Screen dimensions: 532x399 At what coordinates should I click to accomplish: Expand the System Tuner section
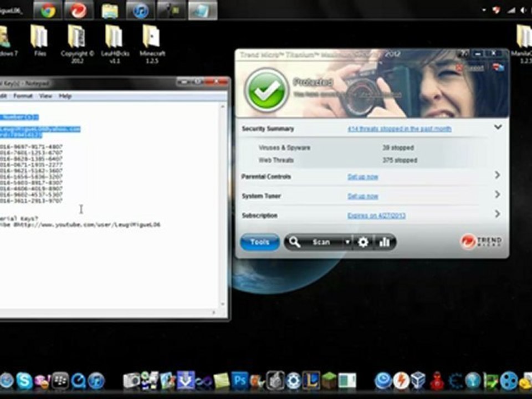point(498,195)
